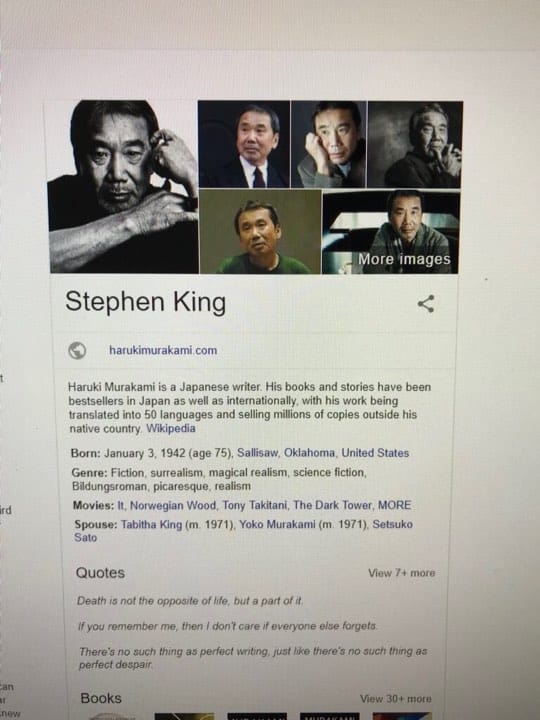
Task: Click the share icon beside Stephen King
Action: [x=426, y=304]
